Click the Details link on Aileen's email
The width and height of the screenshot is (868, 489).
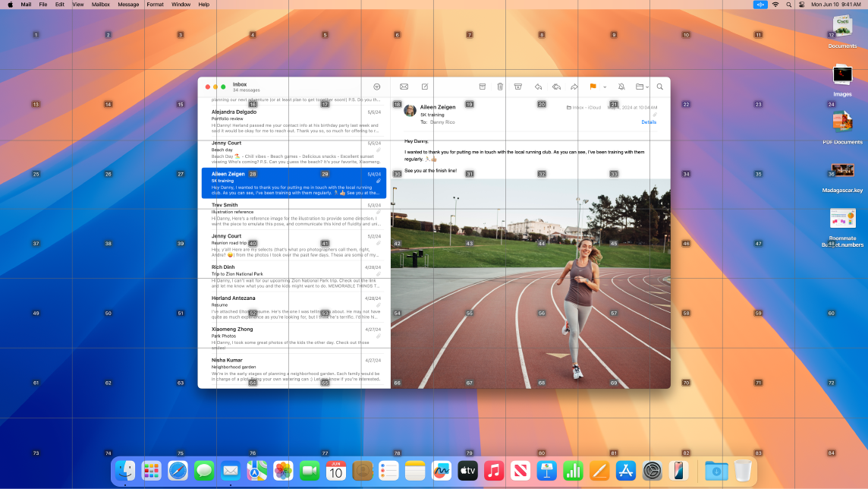649,121
